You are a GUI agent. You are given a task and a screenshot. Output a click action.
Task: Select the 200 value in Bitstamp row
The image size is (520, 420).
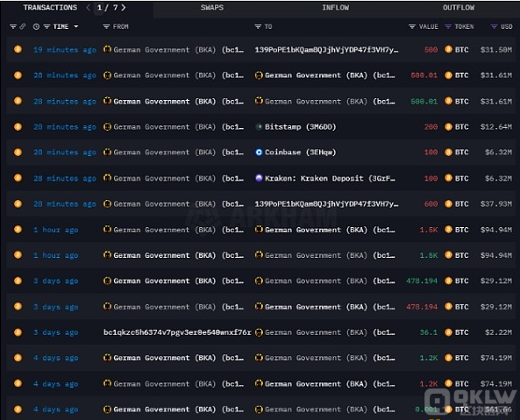tap(431, 126)
